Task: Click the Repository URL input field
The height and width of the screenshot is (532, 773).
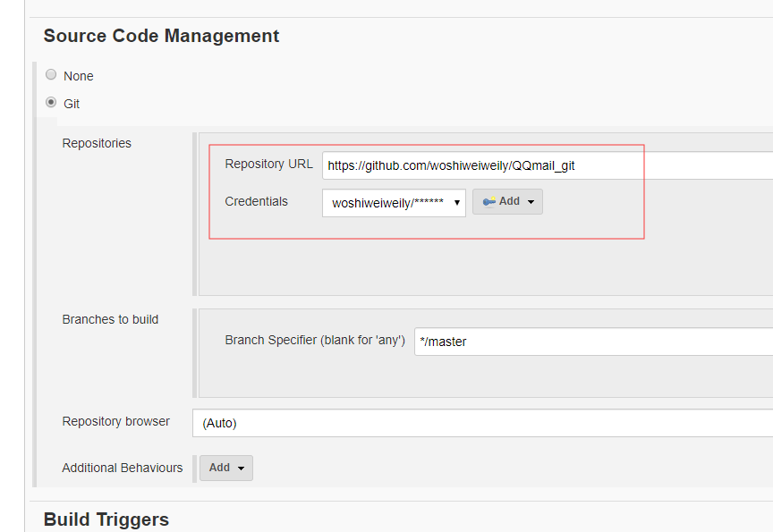Action: [548, 165]
